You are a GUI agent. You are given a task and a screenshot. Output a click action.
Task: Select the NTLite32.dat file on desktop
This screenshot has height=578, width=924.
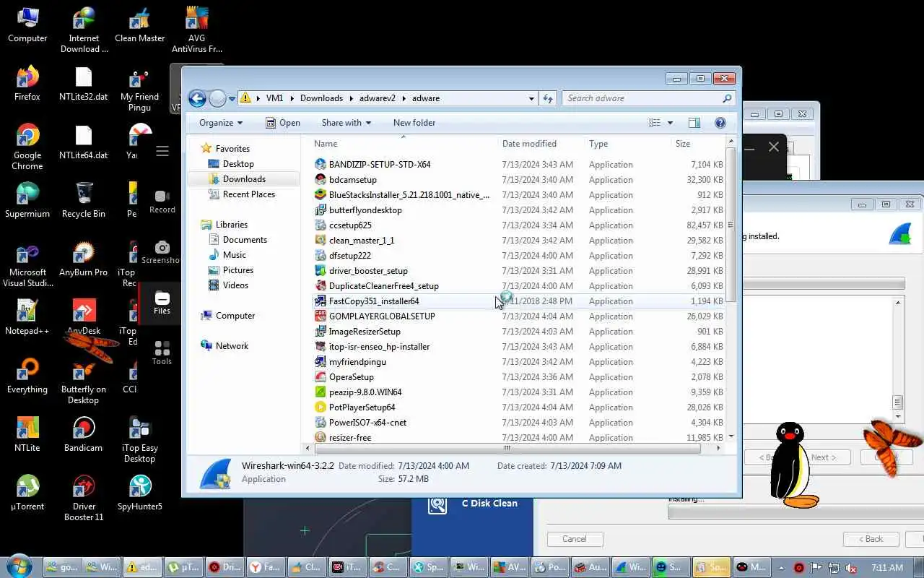coord(84,83)
